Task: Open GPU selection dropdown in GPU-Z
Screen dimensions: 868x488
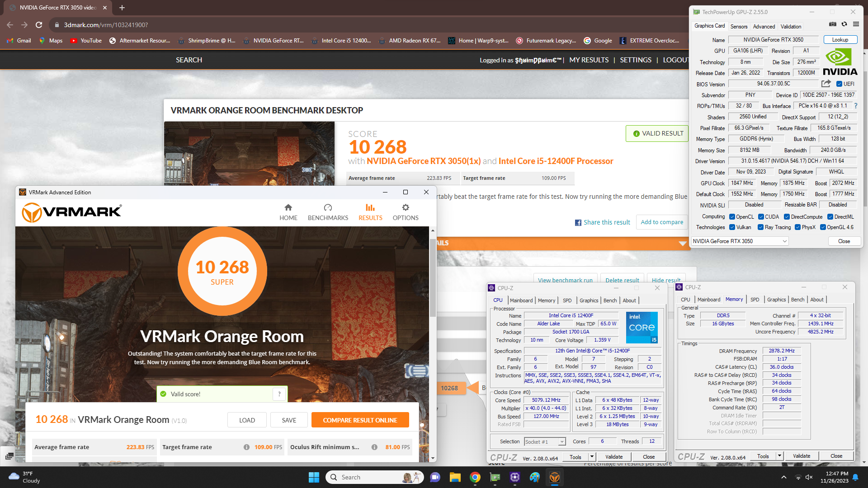Action: coord(740,241)
